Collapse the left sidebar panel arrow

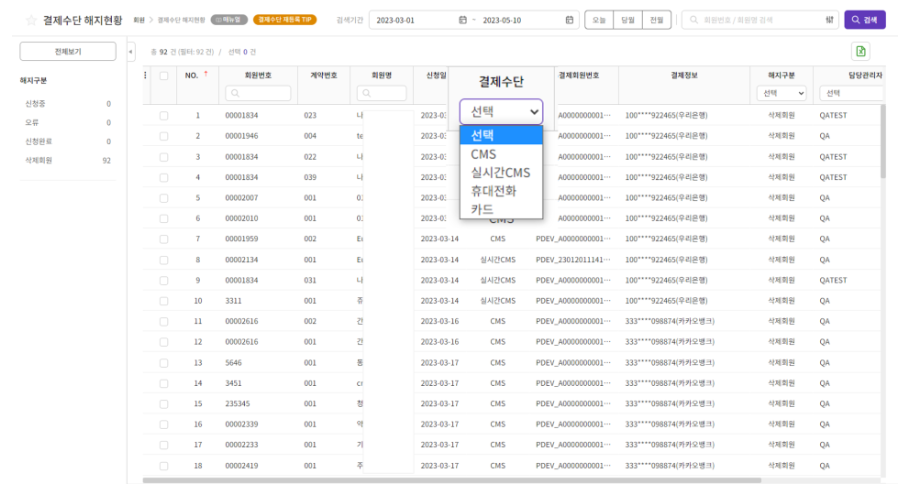click(131, 51)
